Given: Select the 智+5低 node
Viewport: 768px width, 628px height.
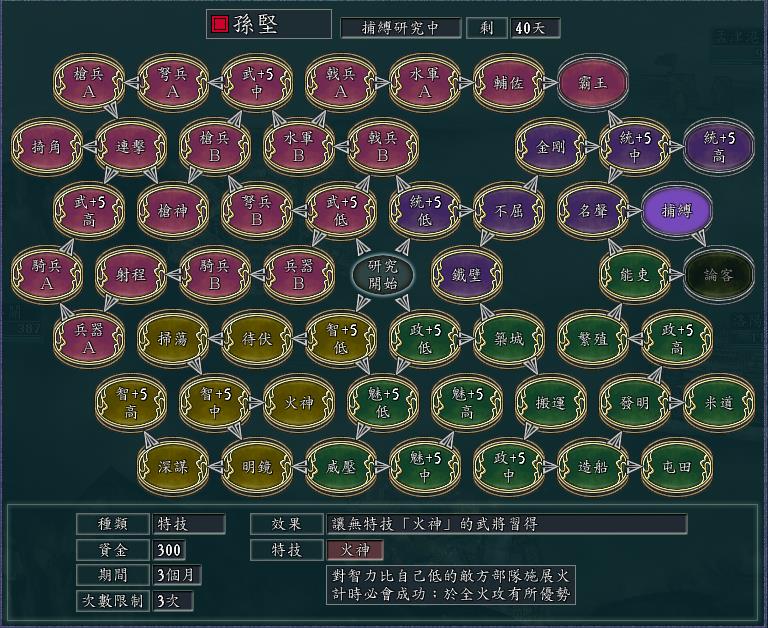Looking at the screenshot, I should 341,338.
